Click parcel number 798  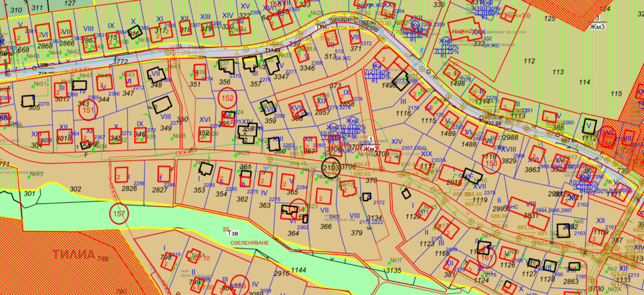pos(166,257)
